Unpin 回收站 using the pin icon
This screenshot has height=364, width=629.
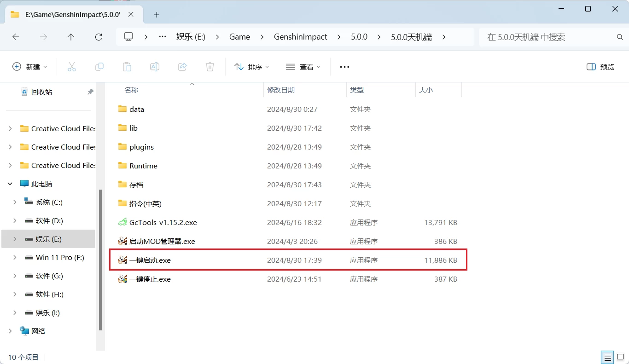tap(90, 92)
